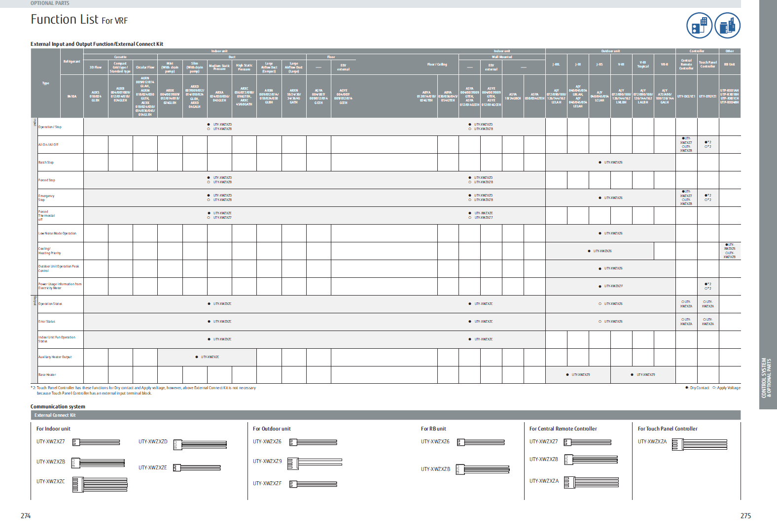Click the 'RB Unit' column header
This screenshot has width=777, height=532.
click(x=729, y=65)
